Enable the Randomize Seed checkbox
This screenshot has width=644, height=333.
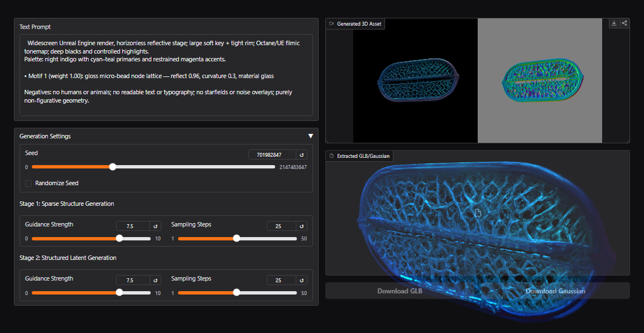(29, 183)
